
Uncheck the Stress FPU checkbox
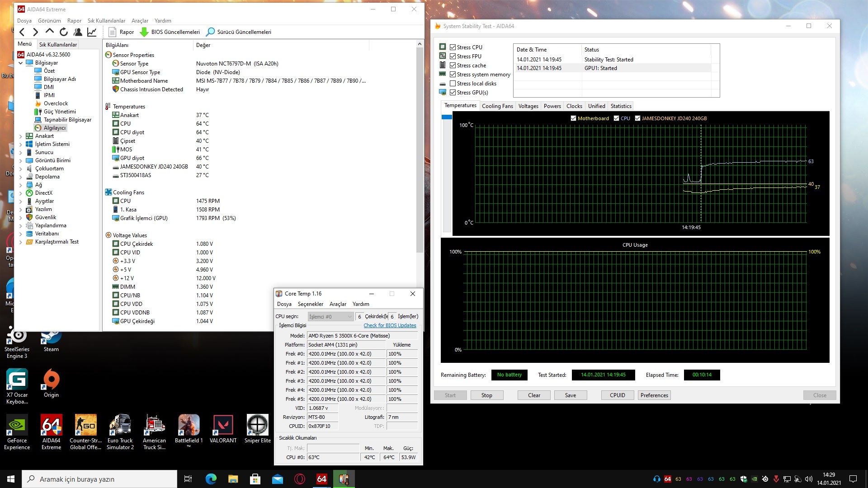pos(453,56)
